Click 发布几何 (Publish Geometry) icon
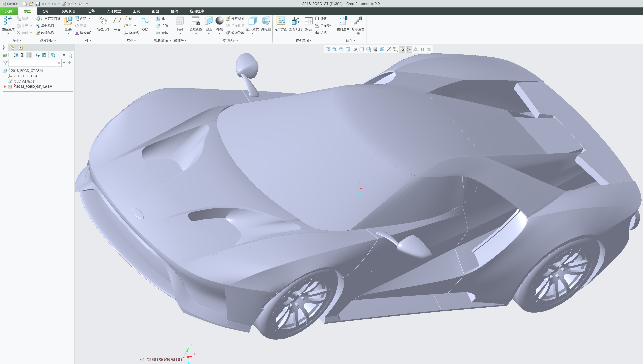Image resolution: width=643 pixels, height=364 pixels. (296, 21)
